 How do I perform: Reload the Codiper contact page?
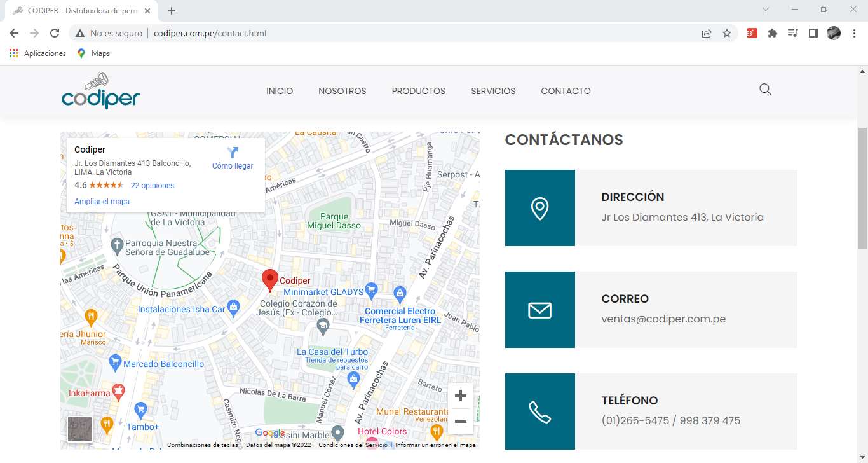click(x=55, y=33)
